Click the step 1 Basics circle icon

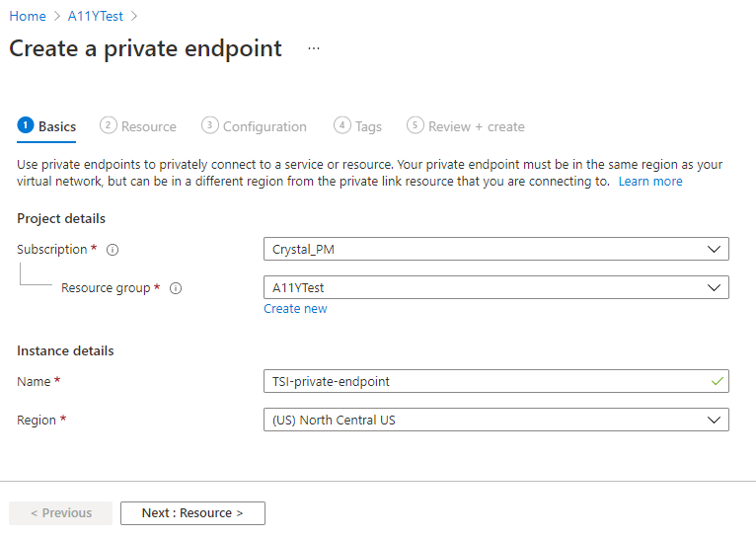tap(26, 125)
